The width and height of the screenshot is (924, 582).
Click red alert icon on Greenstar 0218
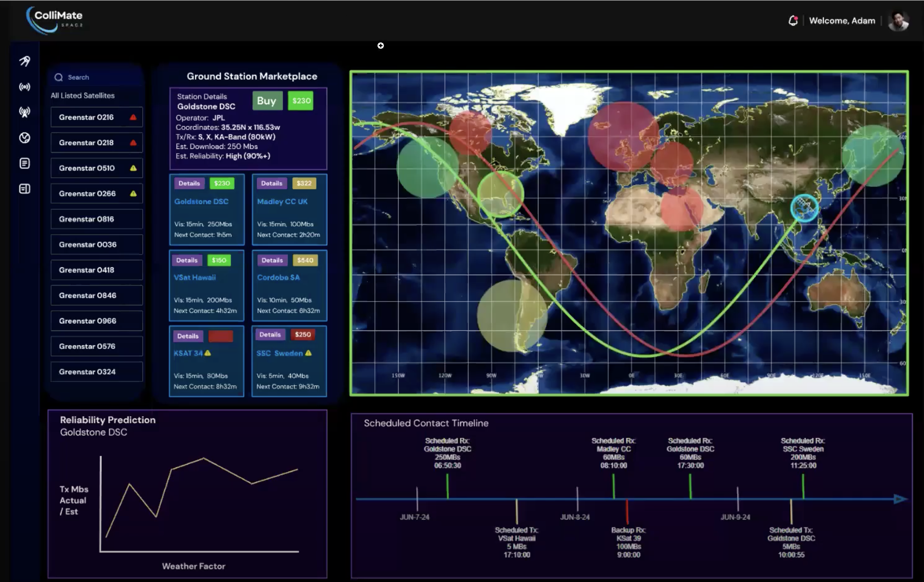(x=133, y=143)
